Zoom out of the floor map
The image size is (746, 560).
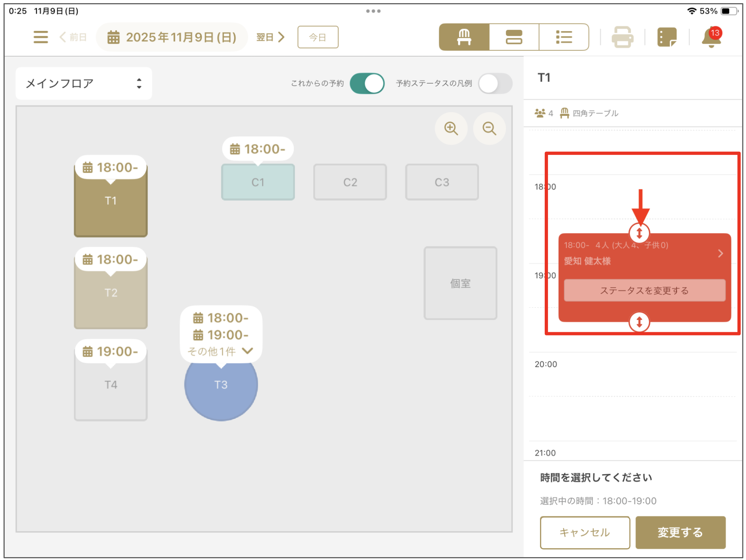tap(489, 128)
